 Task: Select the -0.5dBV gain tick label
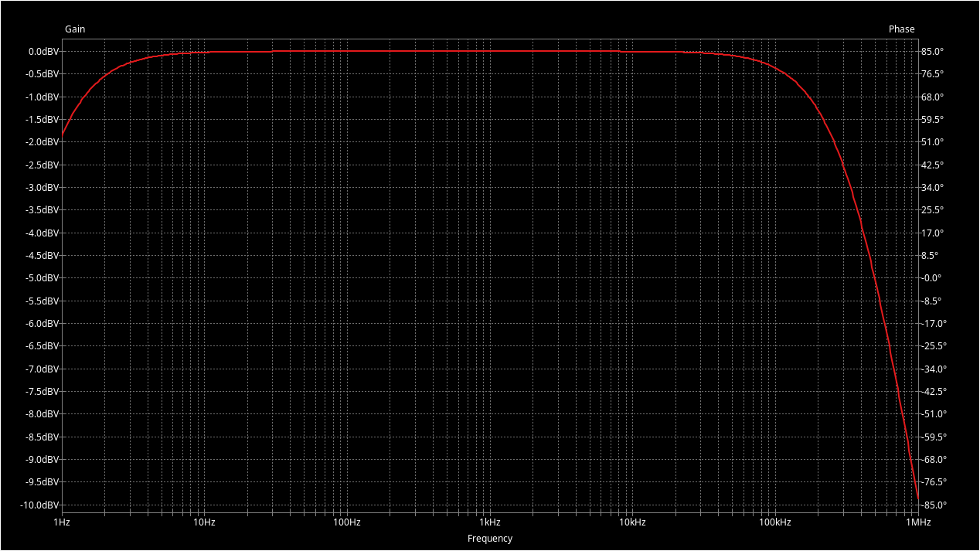pos(42,74)
